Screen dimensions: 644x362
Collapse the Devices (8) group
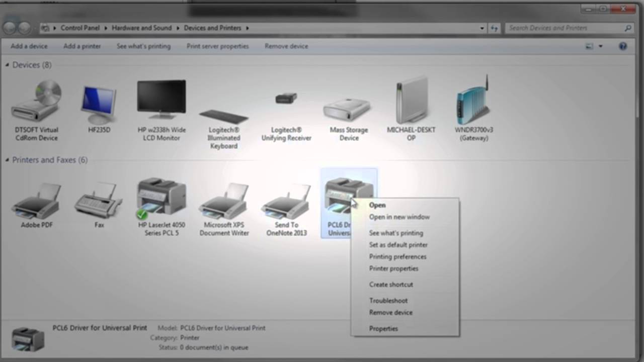[x=7, y=65]
